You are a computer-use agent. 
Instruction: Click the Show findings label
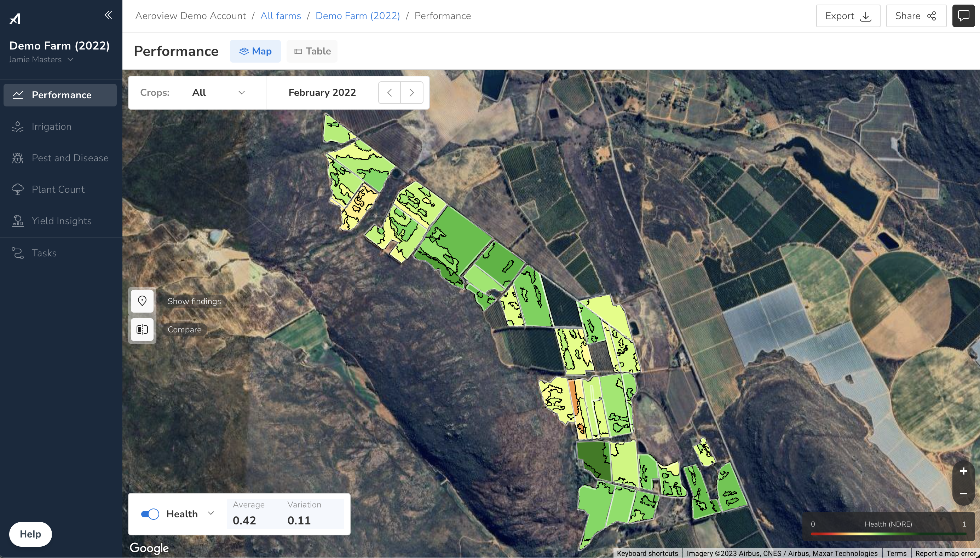click(x=194, y=301)
